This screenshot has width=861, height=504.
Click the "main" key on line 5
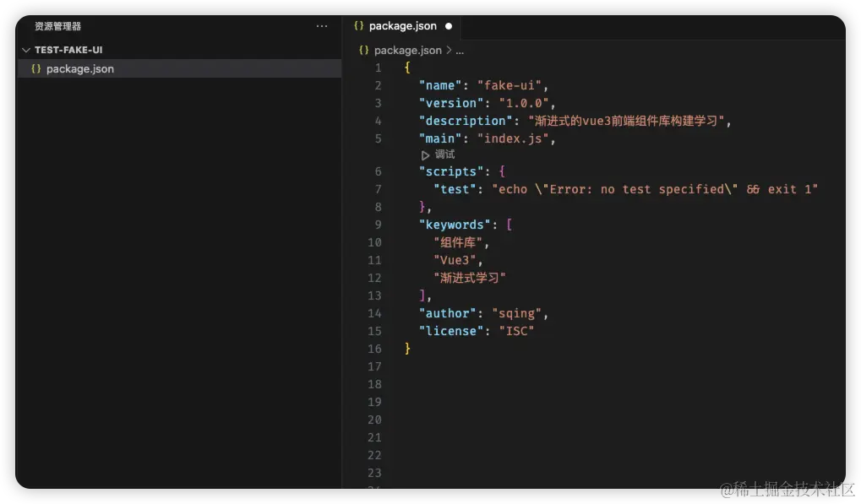(x=440, y=138)
